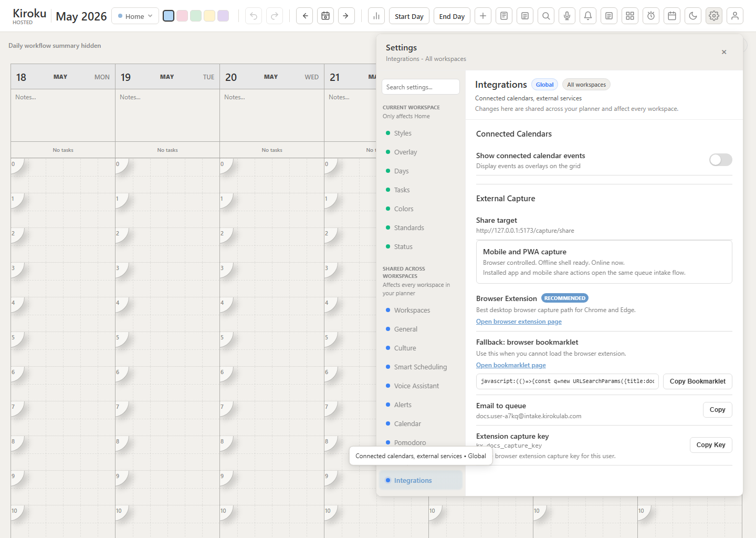The image size is (756, 538).
Task: Open Overlay settings section
Action: click(421, 152)
